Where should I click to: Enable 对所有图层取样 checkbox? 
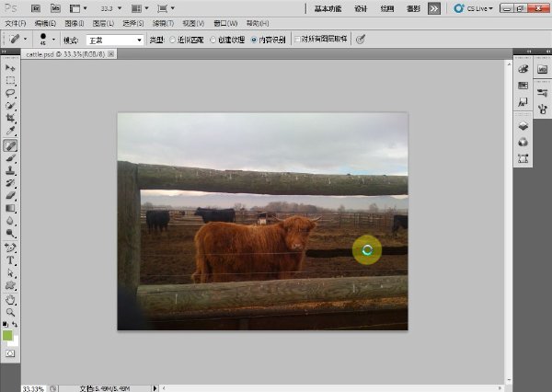pos(297,39)
